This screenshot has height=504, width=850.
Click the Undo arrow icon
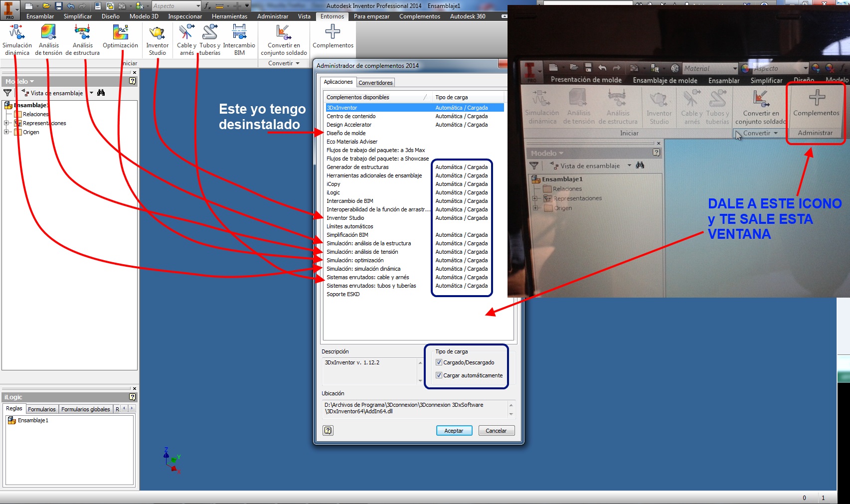[70, 6]
